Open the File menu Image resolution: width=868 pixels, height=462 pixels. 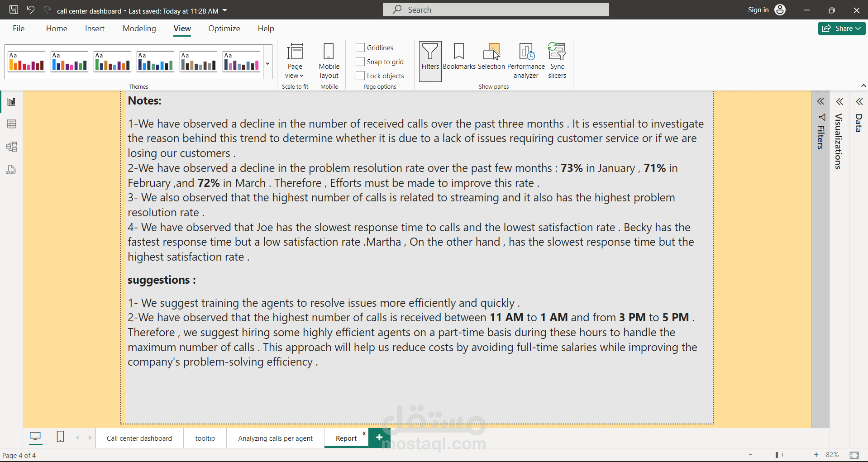[19, 29]
